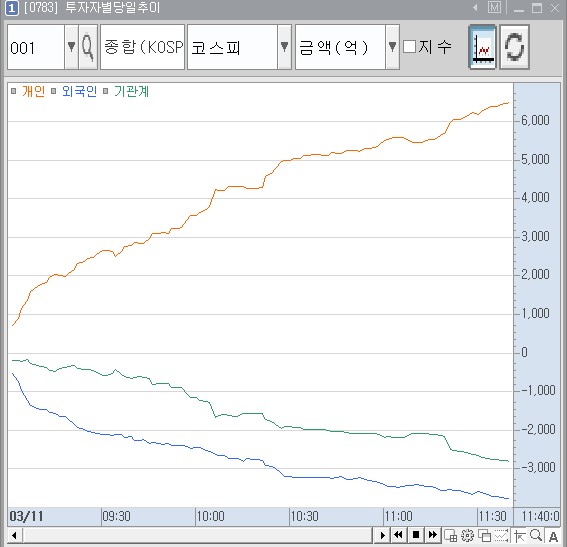The height and width of the screenshot is (547, 567).
Task: Click the 11:30 time axis label
Action: click(x=493, y=516)
